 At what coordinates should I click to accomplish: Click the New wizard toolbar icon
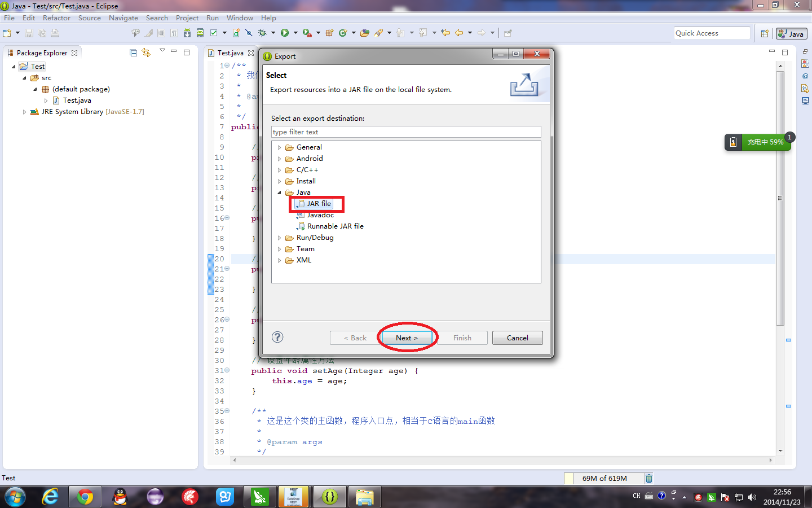[x=7, y=33]
